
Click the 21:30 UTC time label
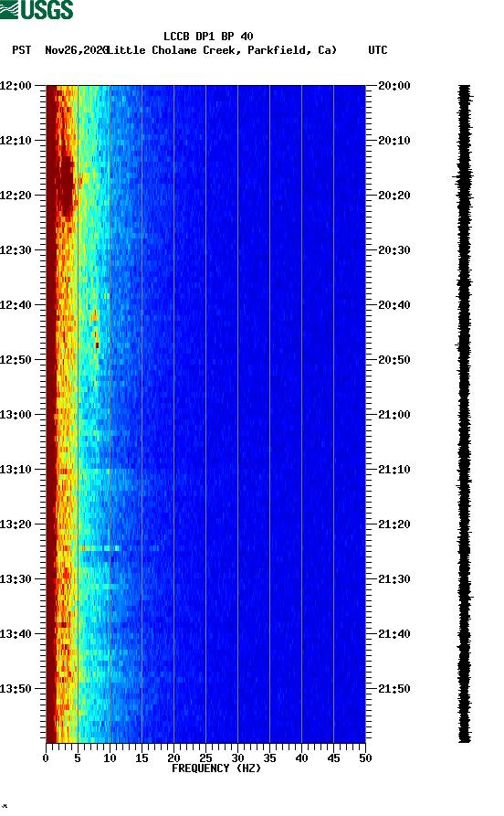(x=394, y=579)
